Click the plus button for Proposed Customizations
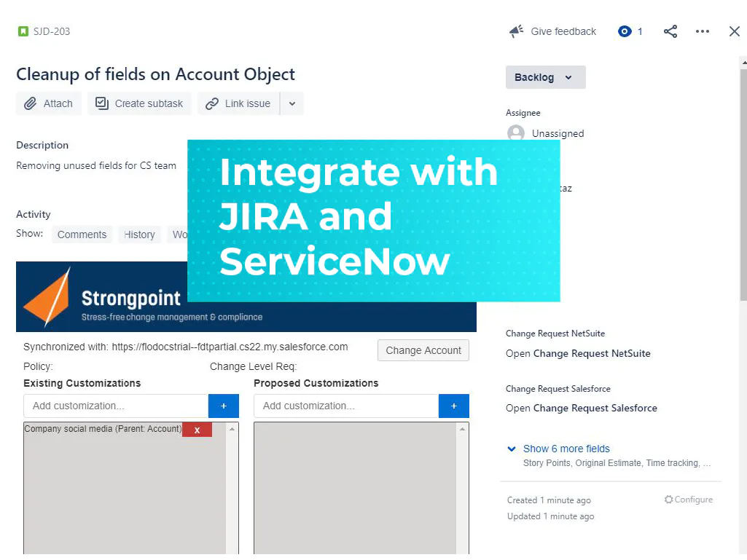747x560 pixels. pyautogui.click(x=453, y=406)
